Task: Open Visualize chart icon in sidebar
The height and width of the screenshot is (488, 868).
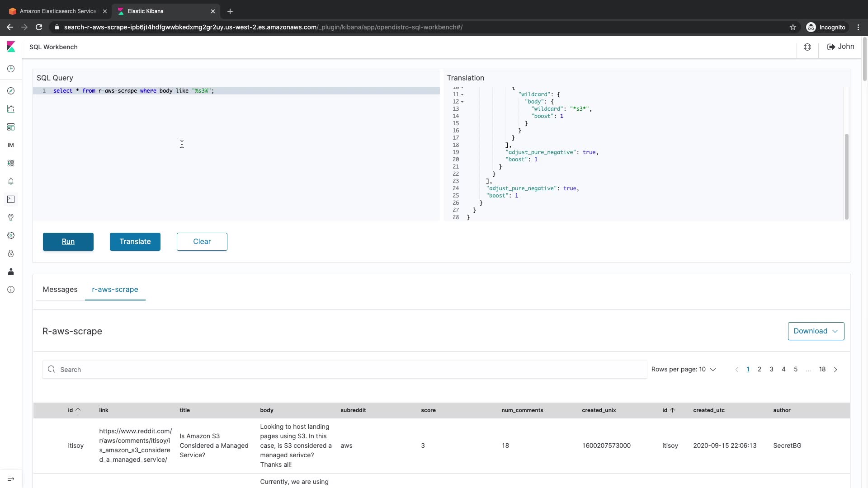Action: 11,109
